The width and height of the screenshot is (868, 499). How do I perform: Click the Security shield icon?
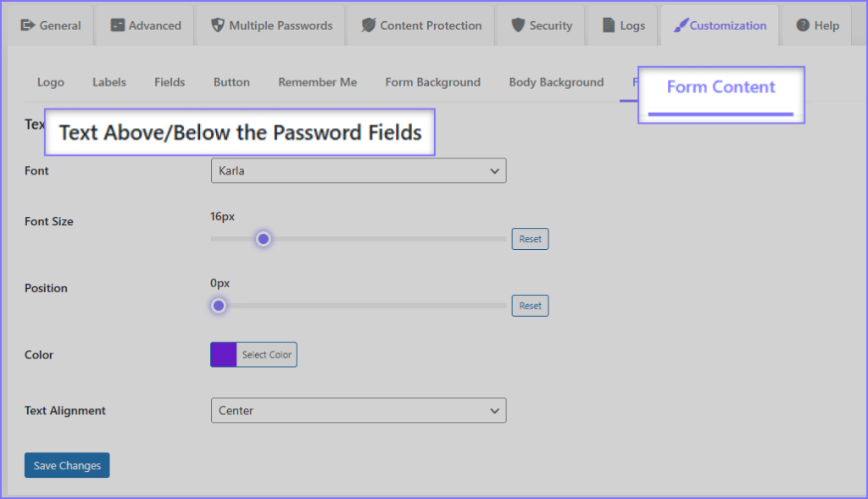[518, 25]
